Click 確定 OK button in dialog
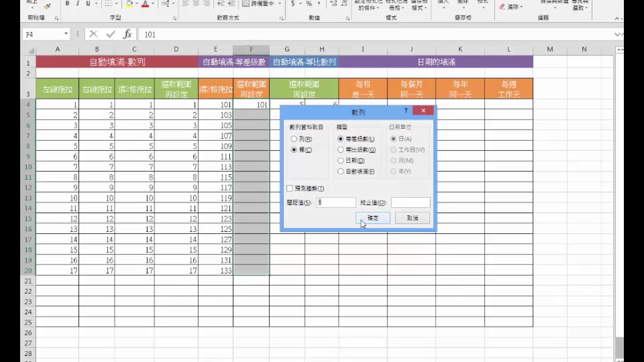The image size is (644, 362). point(373,218)
